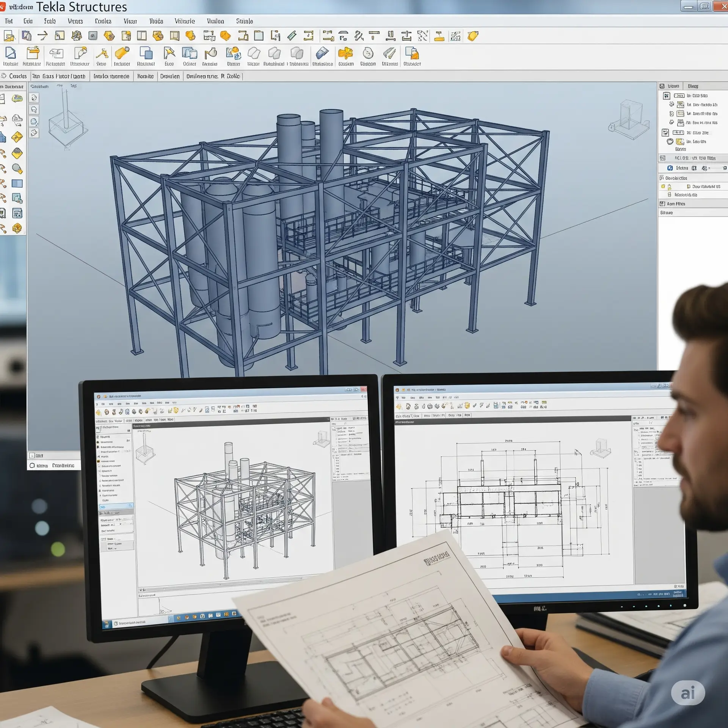Click the yellow tag icon ending the top toolbar
The height and width of the screenshot is (728, 728).
473,36
